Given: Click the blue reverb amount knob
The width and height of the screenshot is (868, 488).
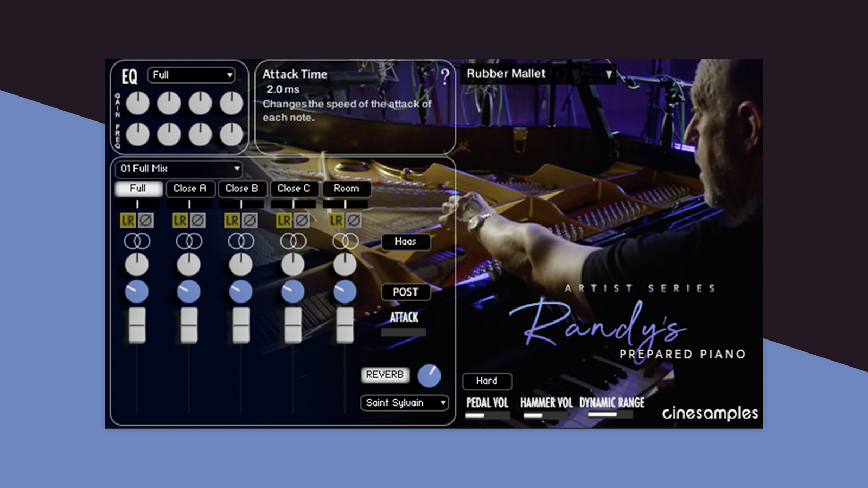Looking at the screenshot, I should (x=429, y=375).
